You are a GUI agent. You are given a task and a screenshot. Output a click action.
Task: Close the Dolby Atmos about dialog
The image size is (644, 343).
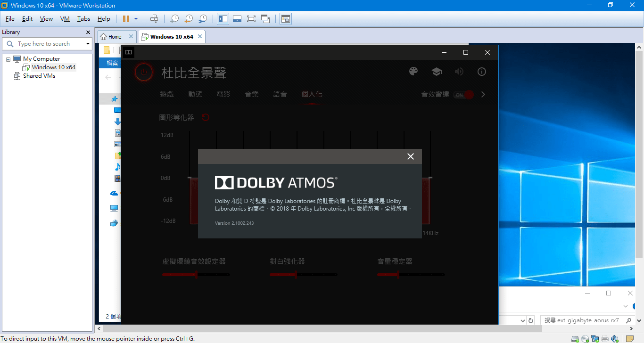pyautogui.click(x=410, y=156)
